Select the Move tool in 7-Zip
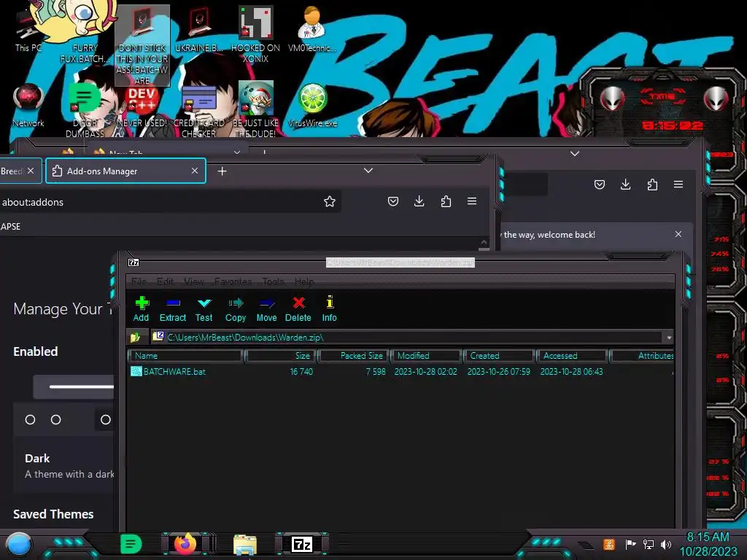 click(266, 309)
